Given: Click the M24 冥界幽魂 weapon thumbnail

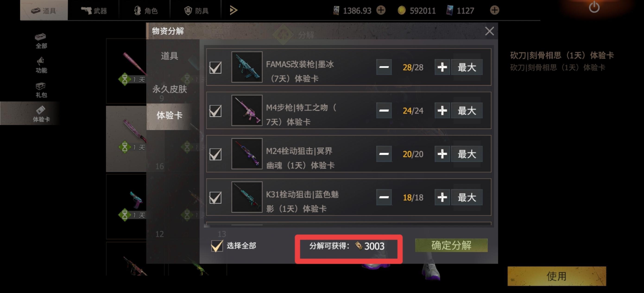Looking at the screenshot, I should (x=247, y=154).
